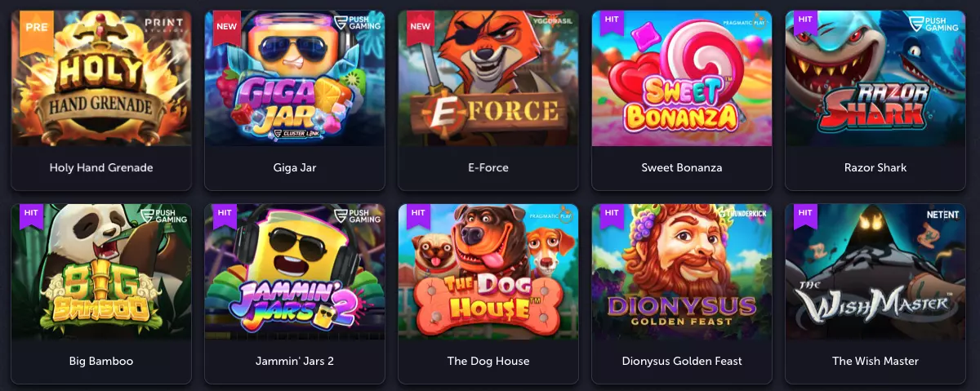980x391 pixels.
Task: Open The Wish Master game thumbnail
Action: [875, 272]
